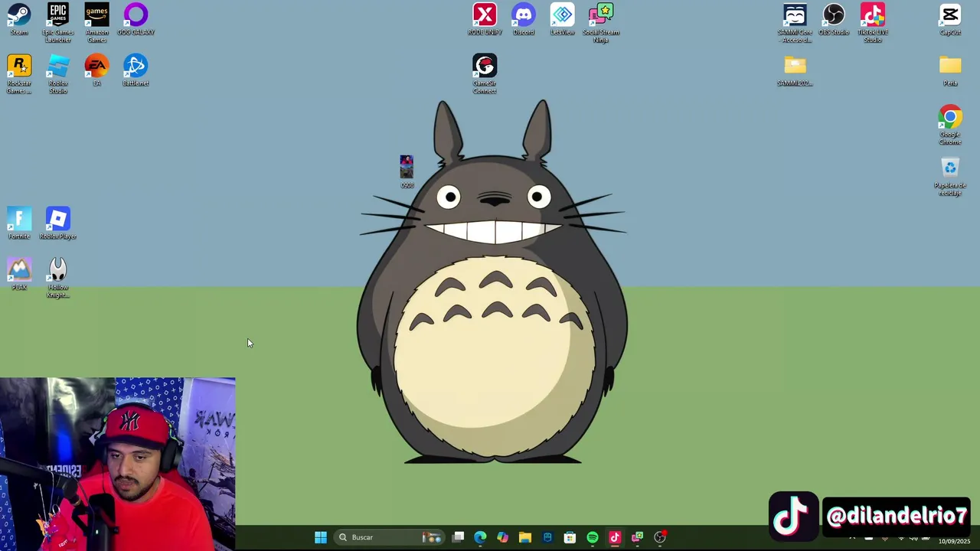This screenshot has height=551, width=980.
Task: Open Copilot from the taskbar
Action: (502, 537)
